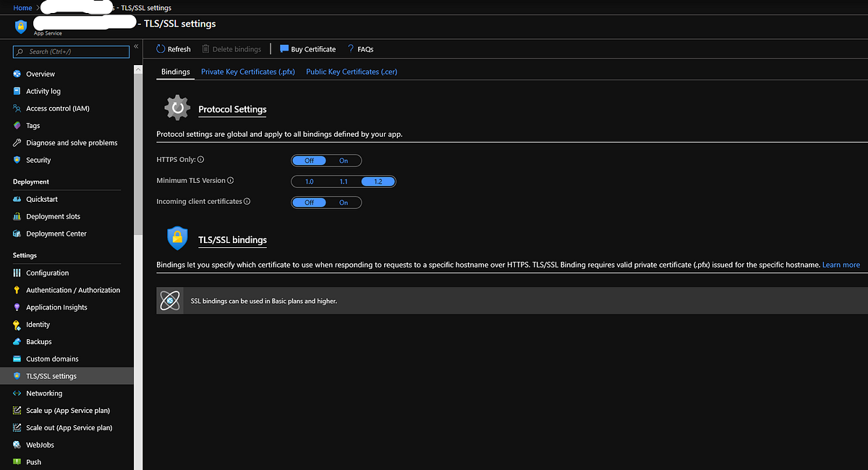Open the Public Key Certificates (.cer) tab

(352, 72)
